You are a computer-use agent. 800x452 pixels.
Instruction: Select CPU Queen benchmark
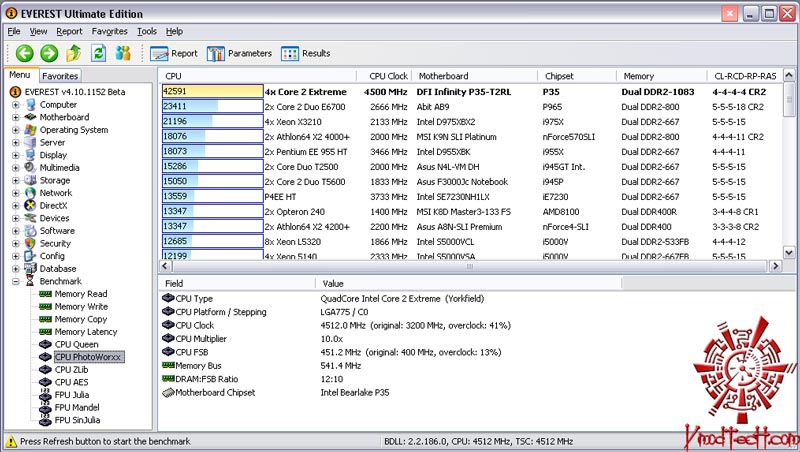coord(77,344)
